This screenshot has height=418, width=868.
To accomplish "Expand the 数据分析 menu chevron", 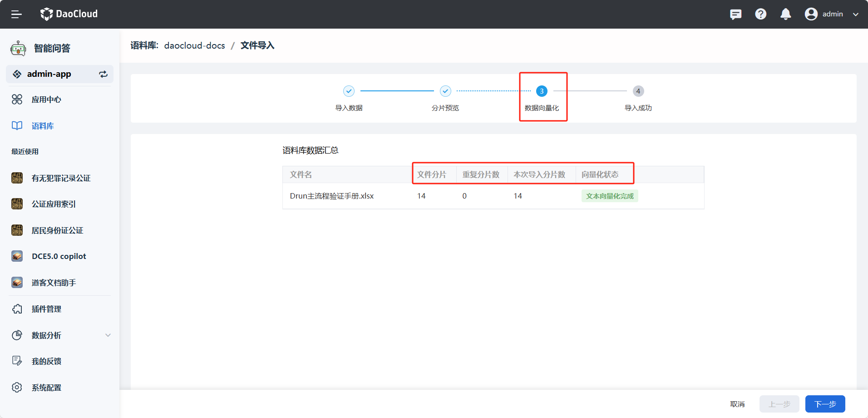I will [x=108, y=335].
